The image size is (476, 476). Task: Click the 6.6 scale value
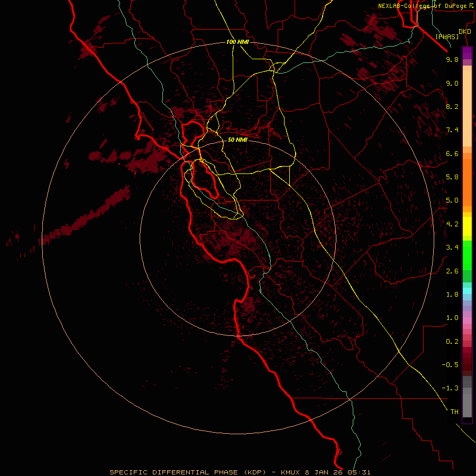[452, 153]
